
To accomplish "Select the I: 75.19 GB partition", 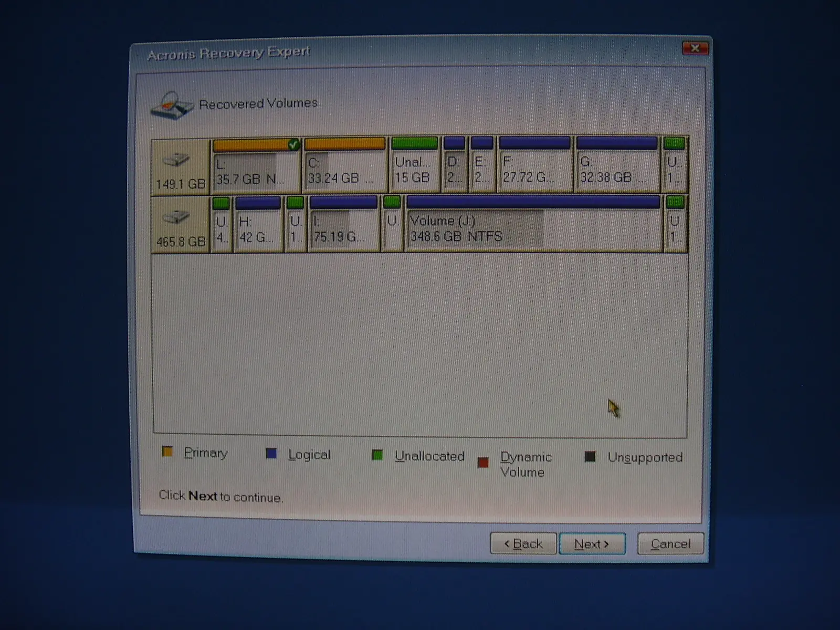I will 343,224.
